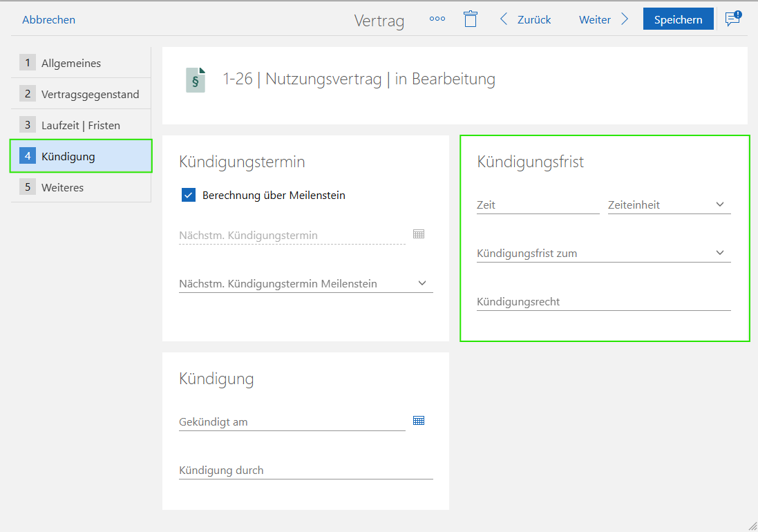Open the comments notification icon
758x532 pixels.
pyautogui.click(x=733, y=19)
